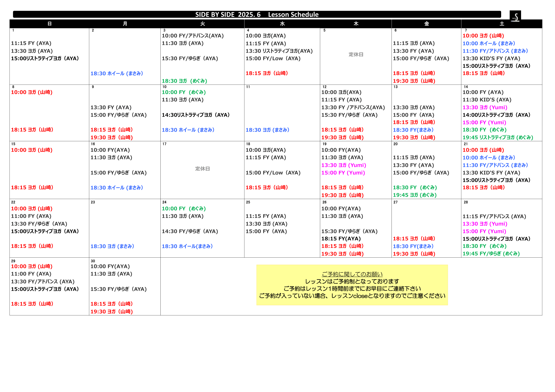Viewport: 555px width, 392px height.
Task: Select '14:30リストラティブヨガ (AYA)' on June 10
Action: (x=196, y=115)
